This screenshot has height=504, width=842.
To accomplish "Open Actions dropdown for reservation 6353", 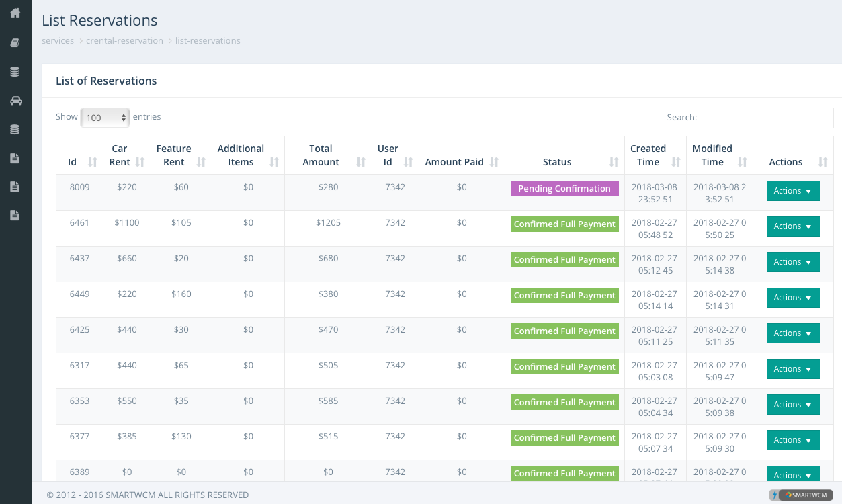I will pos(793,405).
